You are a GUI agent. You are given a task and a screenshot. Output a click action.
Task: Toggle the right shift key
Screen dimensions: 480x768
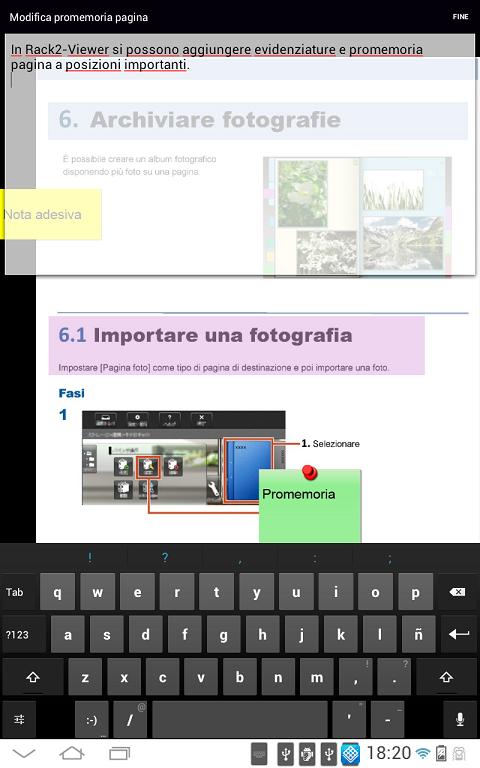446,677
